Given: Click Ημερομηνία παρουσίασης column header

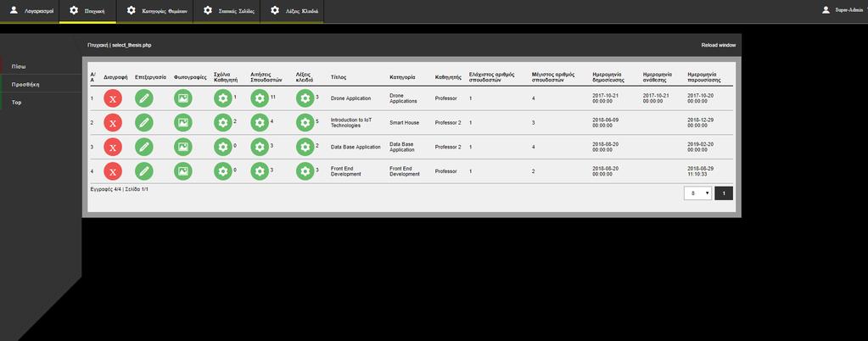Looking at the screenshot, I should tap(704, 77).
